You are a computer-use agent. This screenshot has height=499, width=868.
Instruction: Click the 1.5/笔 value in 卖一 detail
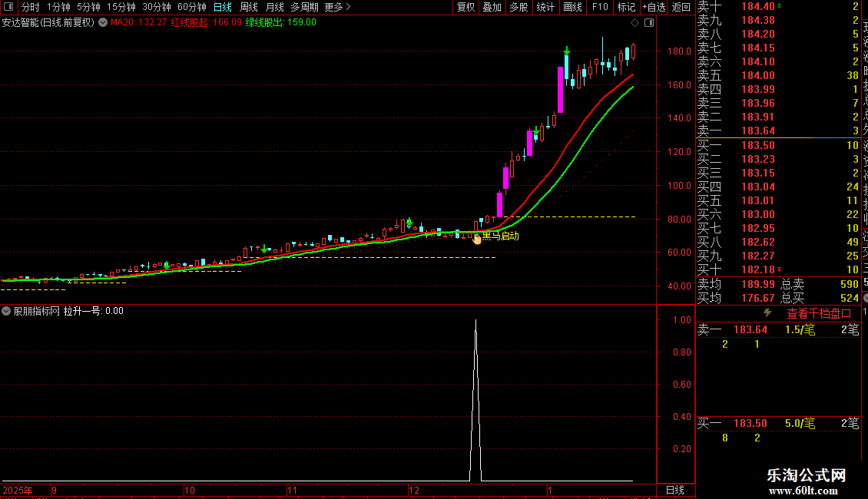[800, 329]
